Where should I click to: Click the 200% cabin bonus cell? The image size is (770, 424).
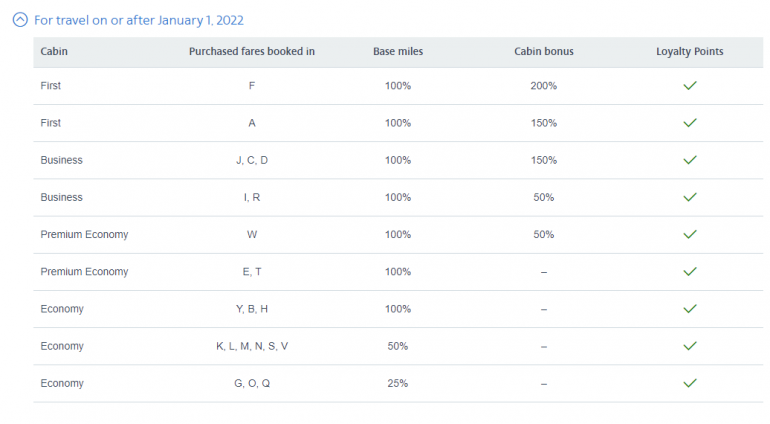(543, 86)
